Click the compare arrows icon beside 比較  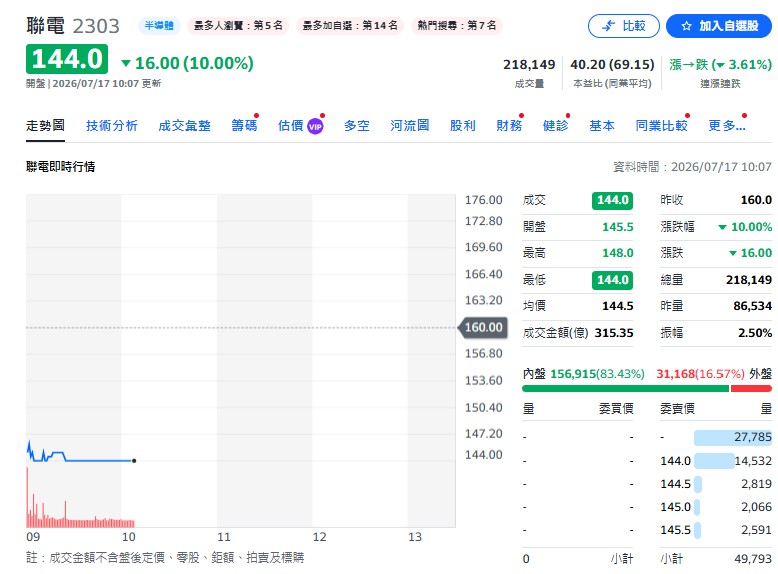pyautogui.click(x=608, y=26)
